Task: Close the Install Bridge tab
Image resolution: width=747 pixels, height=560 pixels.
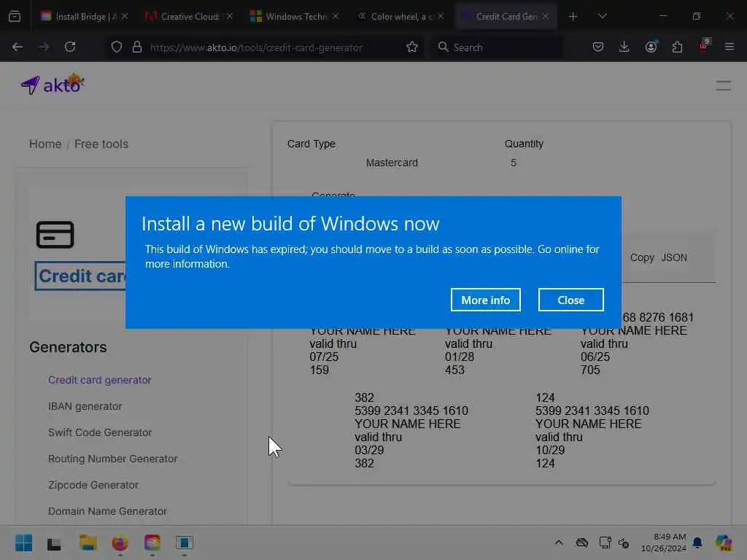Action: [125, 16]
